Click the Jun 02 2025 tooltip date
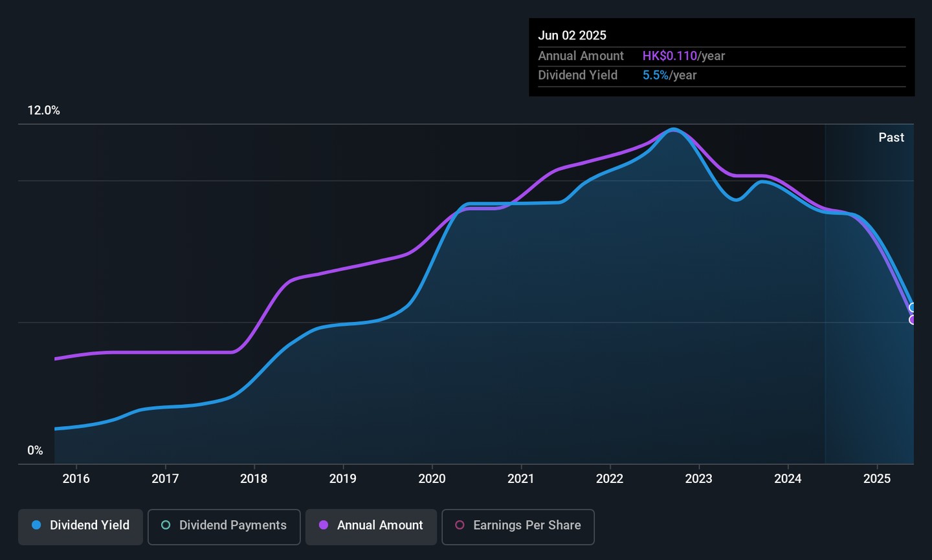 pyautogui.click(x=572, y=36)
